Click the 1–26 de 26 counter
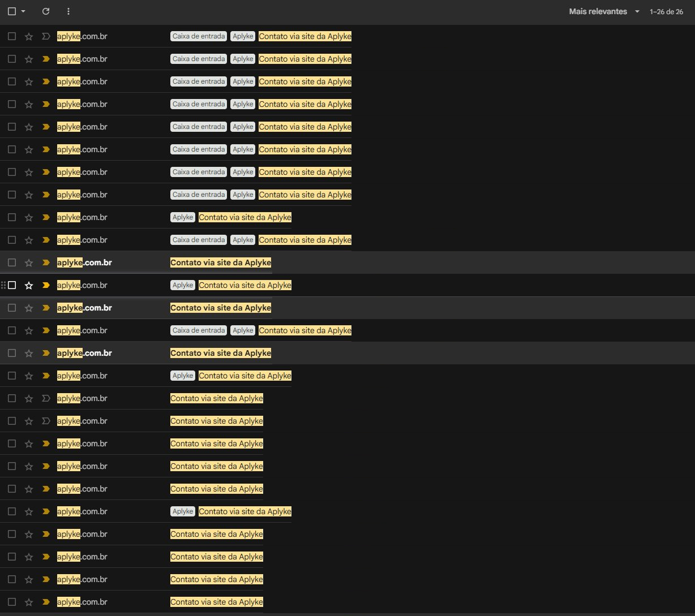 point(666,11)
